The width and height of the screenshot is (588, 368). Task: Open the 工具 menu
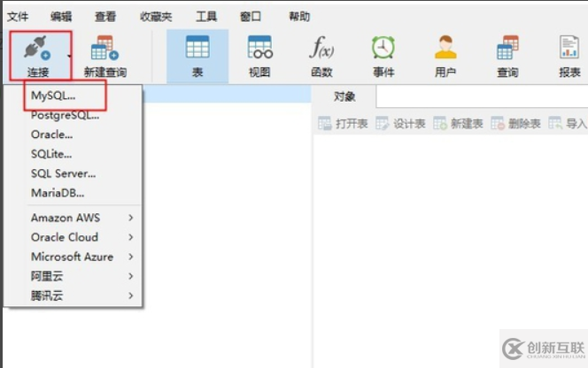205,17
